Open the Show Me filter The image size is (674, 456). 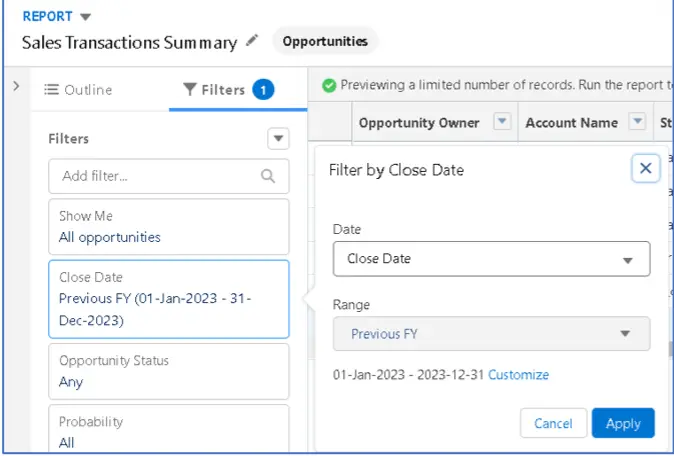coord(168,226)
